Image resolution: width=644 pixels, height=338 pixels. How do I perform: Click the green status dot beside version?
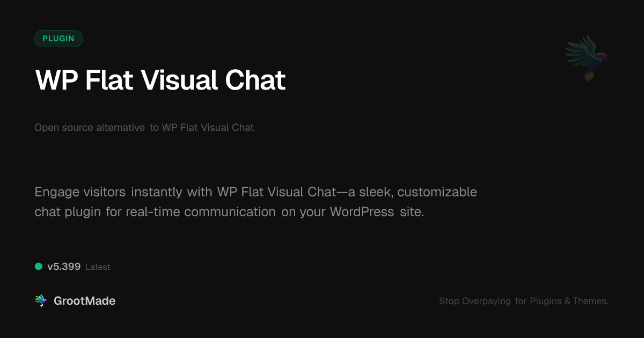click(x=39, y=266)
